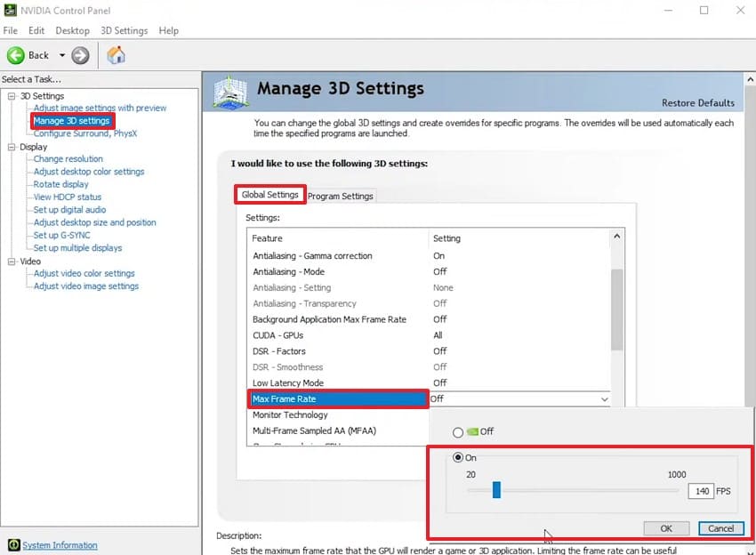This screenshot has height=555, width=756.
Task: Click the green Back arrow icon
Action: (x=15, y=55)
